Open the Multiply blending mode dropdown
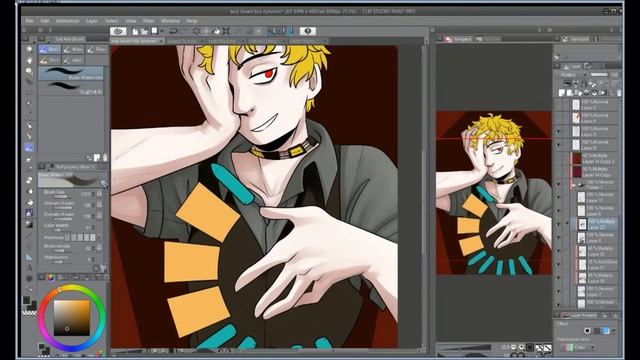 click(x=573, y=75)
